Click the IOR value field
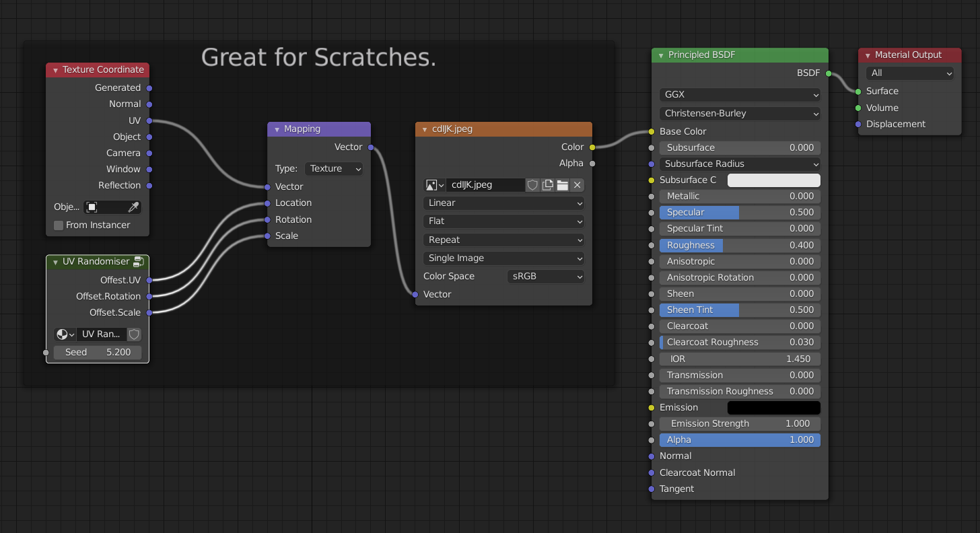Image resolution: width=980 pixels, height=533 pixels. [x=740, y=359]
